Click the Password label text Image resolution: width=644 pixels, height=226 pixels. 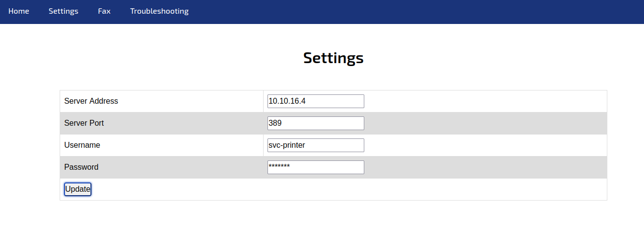point(81,167)
